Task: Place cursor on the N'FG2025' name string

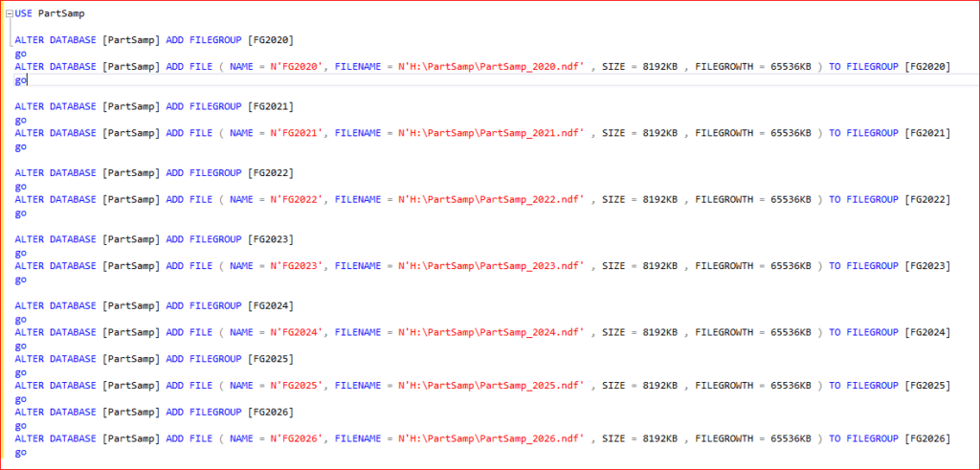Action: click(x=294, y=385)
